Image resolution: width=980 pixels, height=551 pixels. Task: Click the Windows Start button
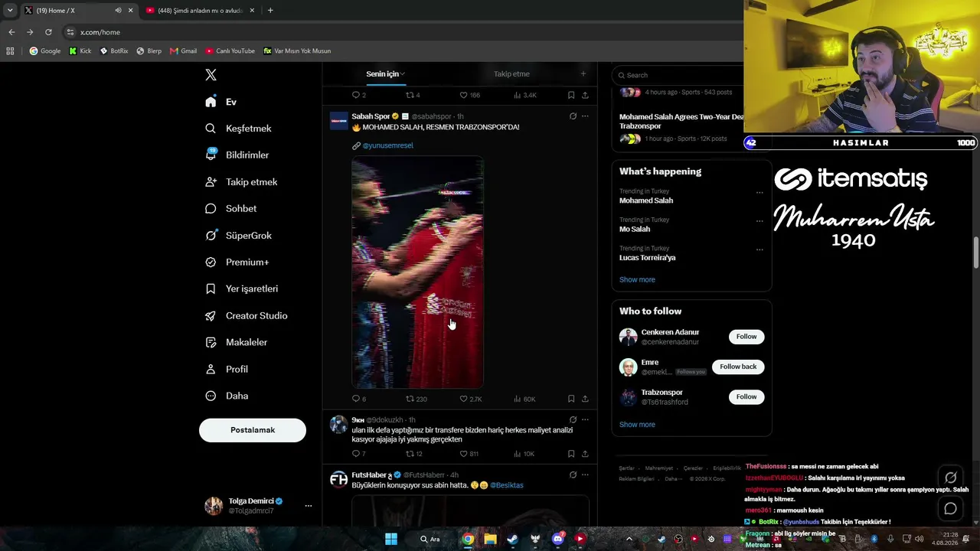point(391,539)
